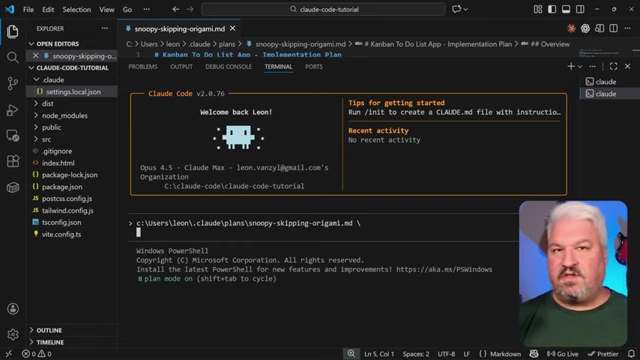Click the Overview breadcrumb segment
Viewport: 640px width, 360px height.
550,44
